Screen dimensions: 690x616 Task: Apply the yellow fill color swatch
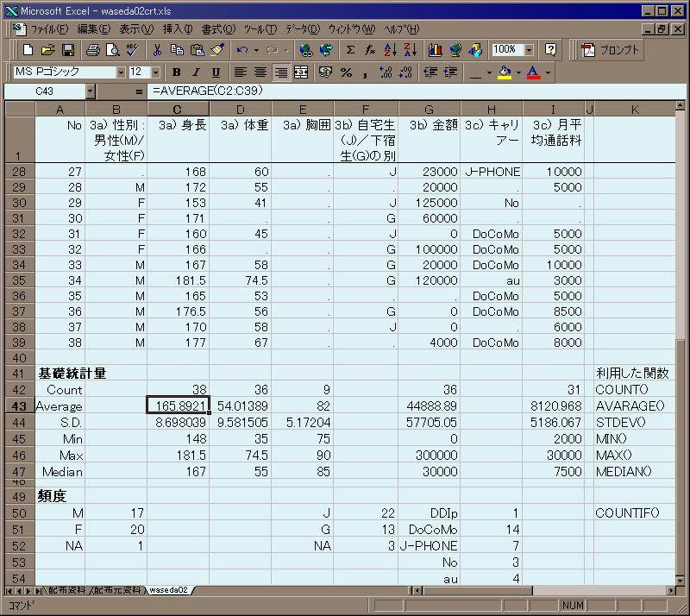pos(505,72)
